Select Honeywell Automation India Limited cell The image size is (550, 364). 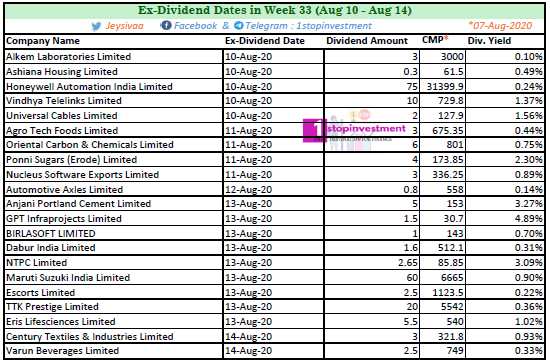coord(114,87)
